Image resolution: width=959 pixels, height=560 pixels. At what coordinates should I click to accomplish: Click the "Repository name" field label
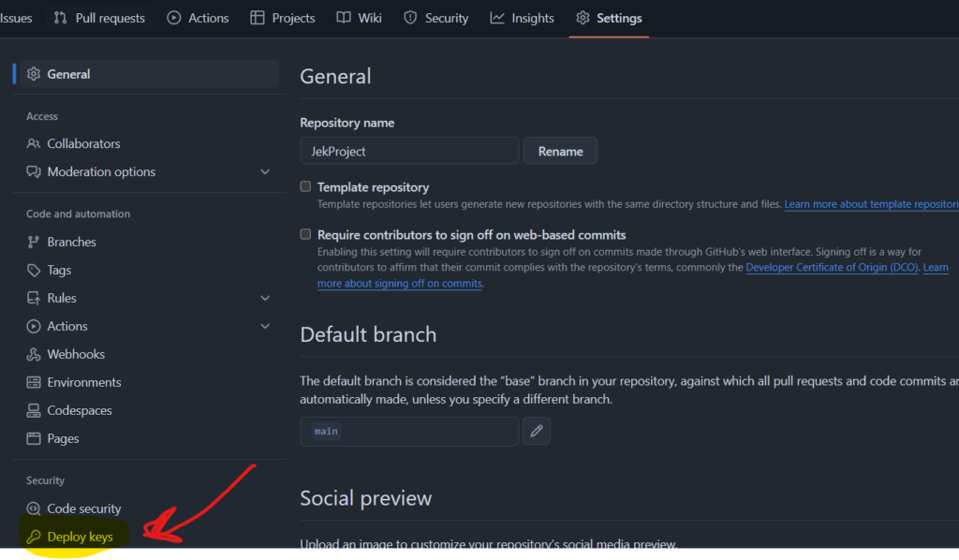coord(347,123)
